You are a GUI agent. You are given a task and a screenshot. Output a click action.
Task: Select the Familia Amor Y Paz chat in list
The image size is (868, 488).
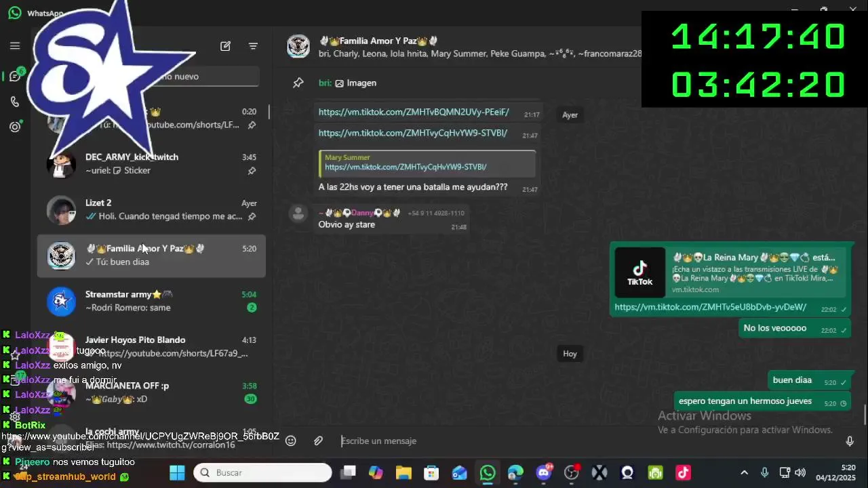coord(151,256)
